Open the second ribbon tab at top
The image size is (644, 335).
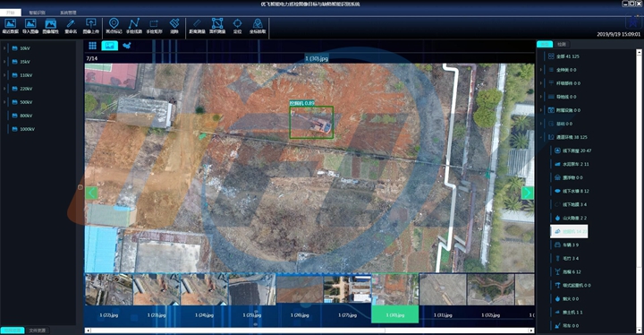37,13
